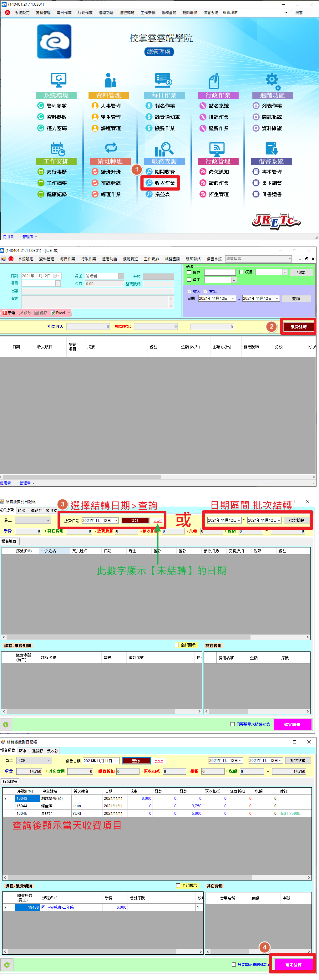Open 列表作業 gear icon
319x980 pixels.
[256, 106]
